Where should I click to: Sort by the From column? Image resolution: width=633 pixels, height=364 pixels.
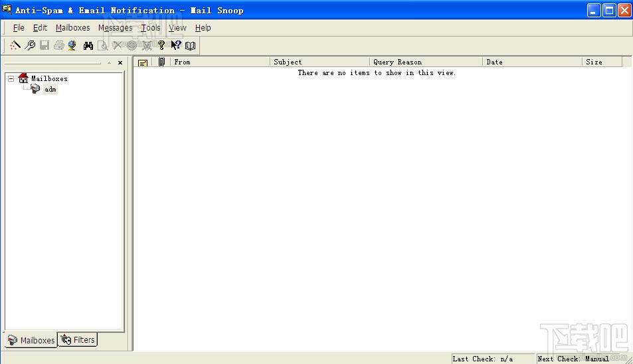click(x=220, y=62)
